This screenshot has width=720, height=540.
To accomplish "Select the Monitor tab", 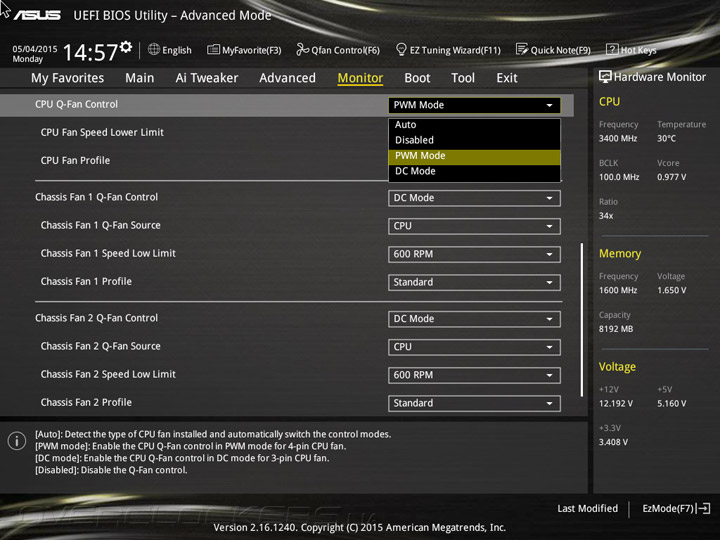I will 360,78.
